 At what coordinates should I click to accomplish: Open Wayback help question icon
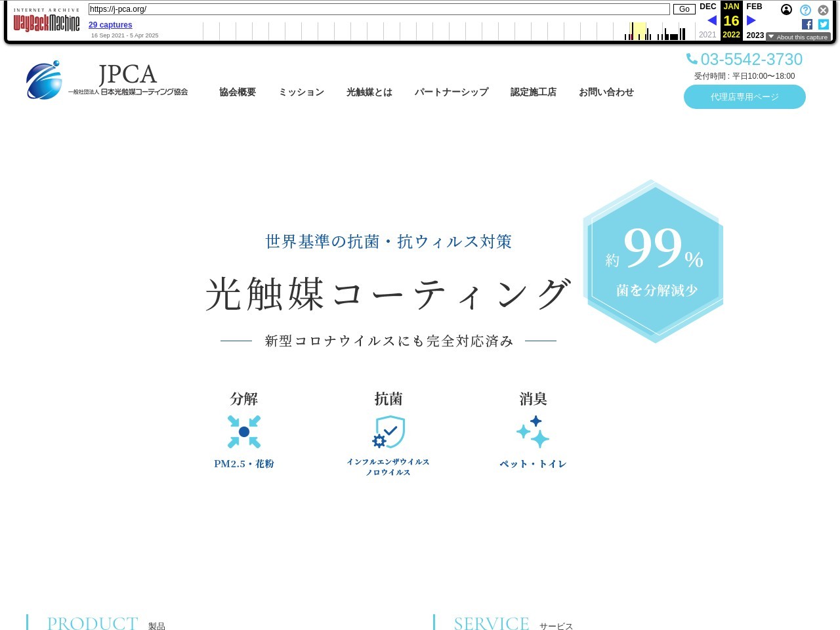click(805, 10)
